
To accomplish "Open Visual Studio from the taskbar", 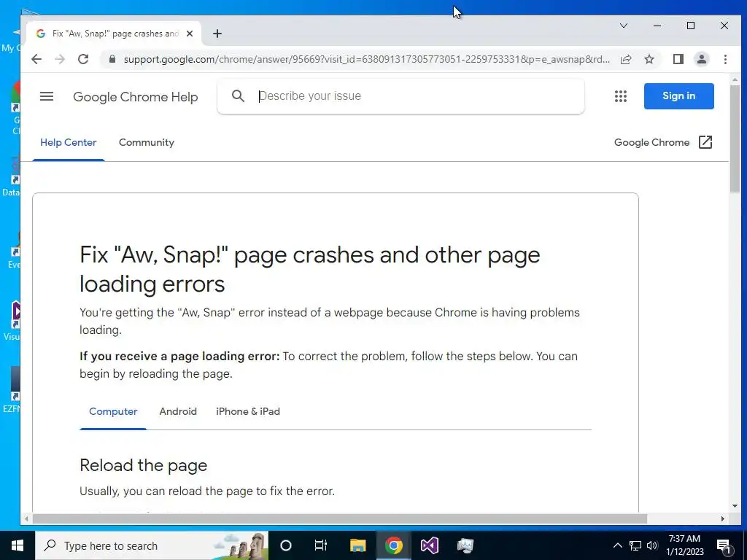I will tap(429, 545).
